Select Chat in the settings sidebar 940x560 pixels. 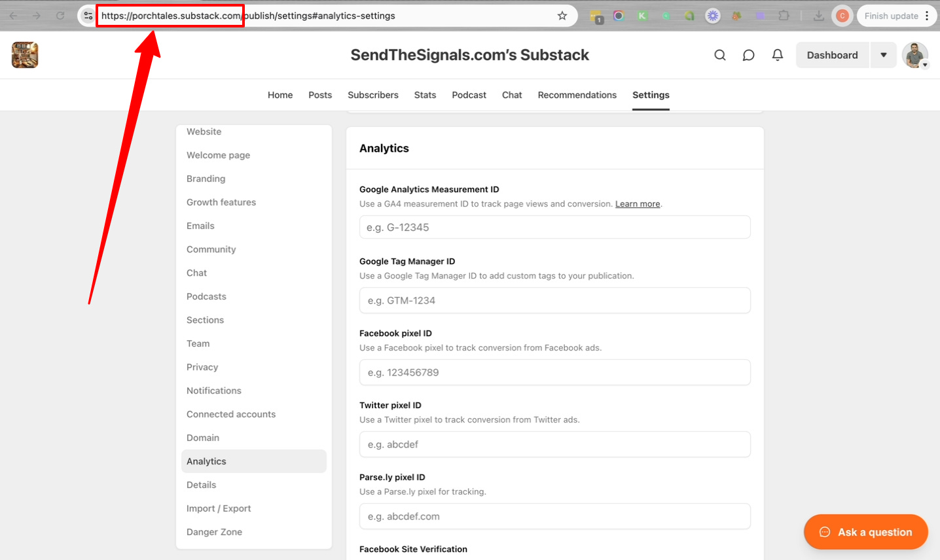254,273
